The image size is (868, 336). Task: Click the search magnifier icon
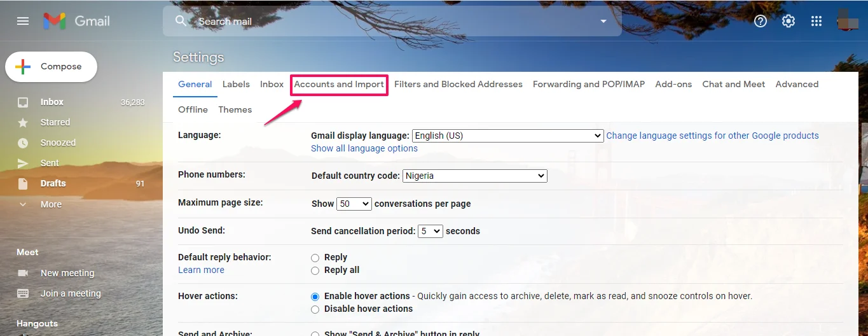coord(181,21)
